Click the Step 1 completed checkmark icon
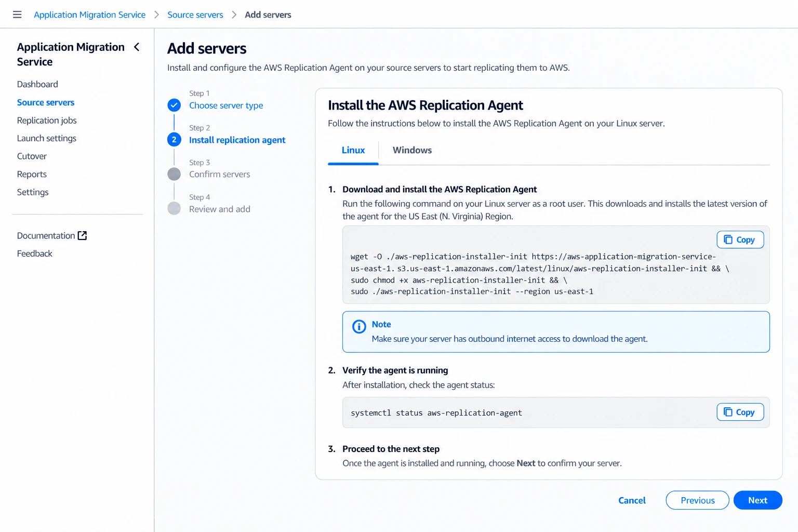 pyautogui.click(x=174, y=105)
